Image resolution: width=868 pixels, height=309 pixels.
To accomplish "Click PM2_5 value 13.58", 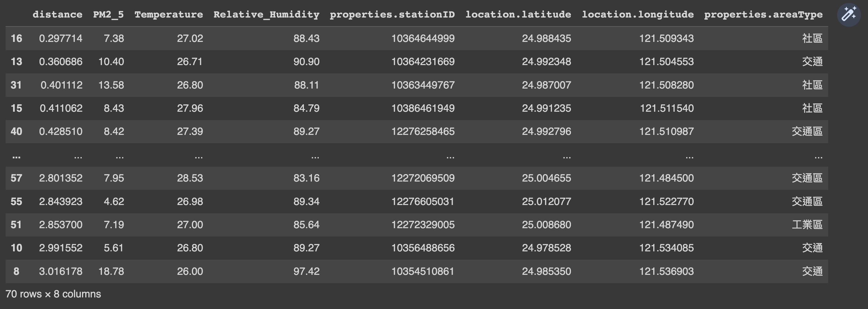I will coord(111,85).
